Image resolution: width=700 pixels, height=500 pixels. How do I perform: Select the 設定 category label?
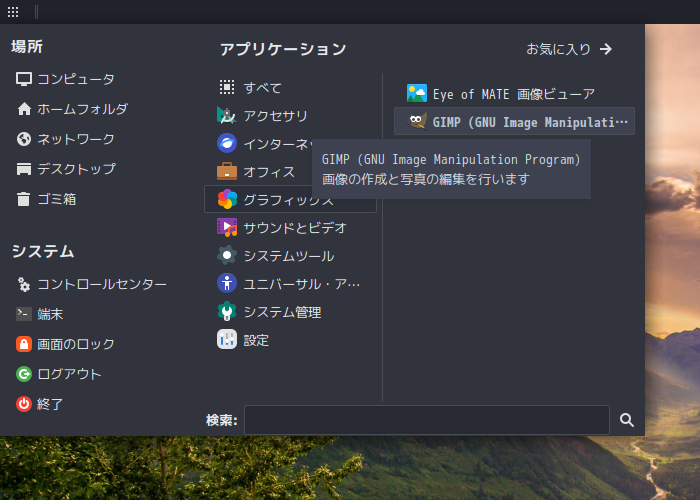click(256, 340)
